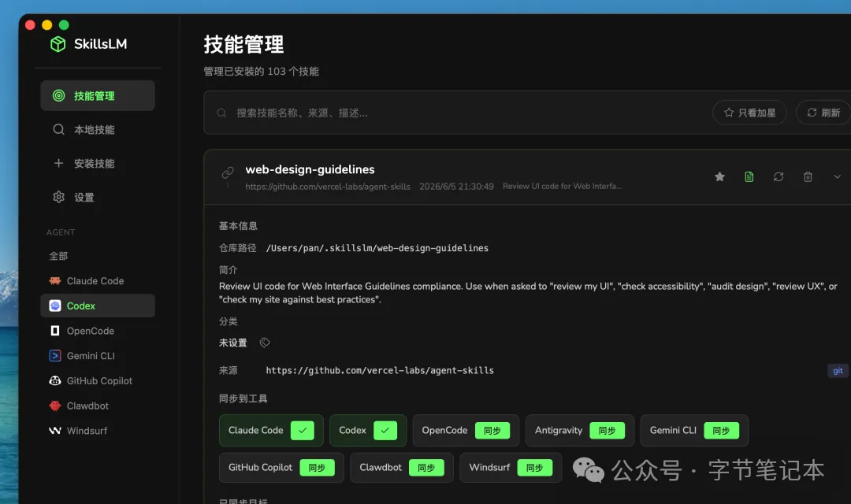
Task: Select 全部 under AGENT
Action: tap(58, 256)
